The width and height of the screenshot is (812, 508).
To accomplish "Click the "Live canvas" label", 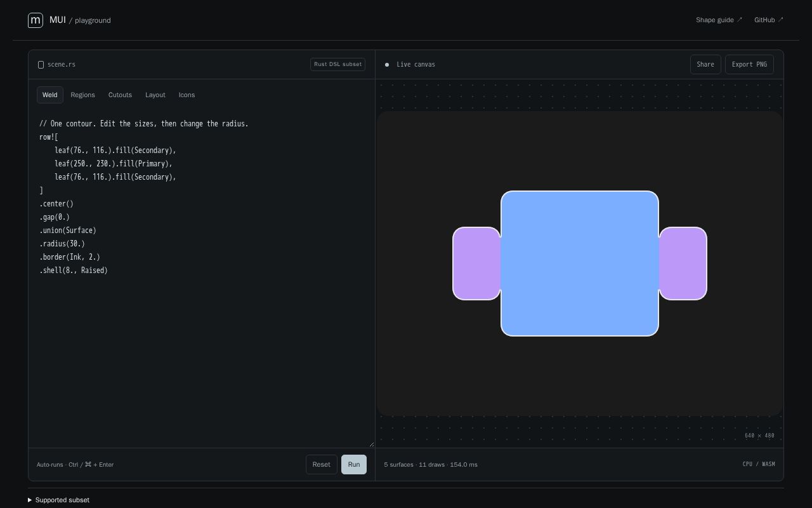I will coord(416,65).
